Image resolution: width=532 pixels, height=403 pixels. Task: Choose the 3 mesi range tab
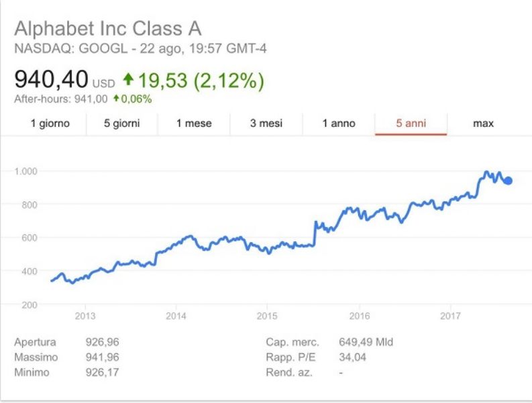(x=266, y=124)
